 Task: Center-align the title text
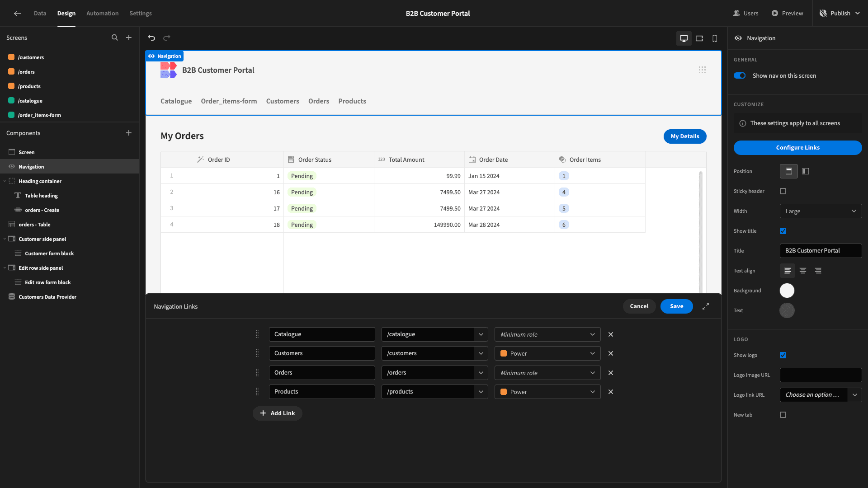[x=803, y=271]
